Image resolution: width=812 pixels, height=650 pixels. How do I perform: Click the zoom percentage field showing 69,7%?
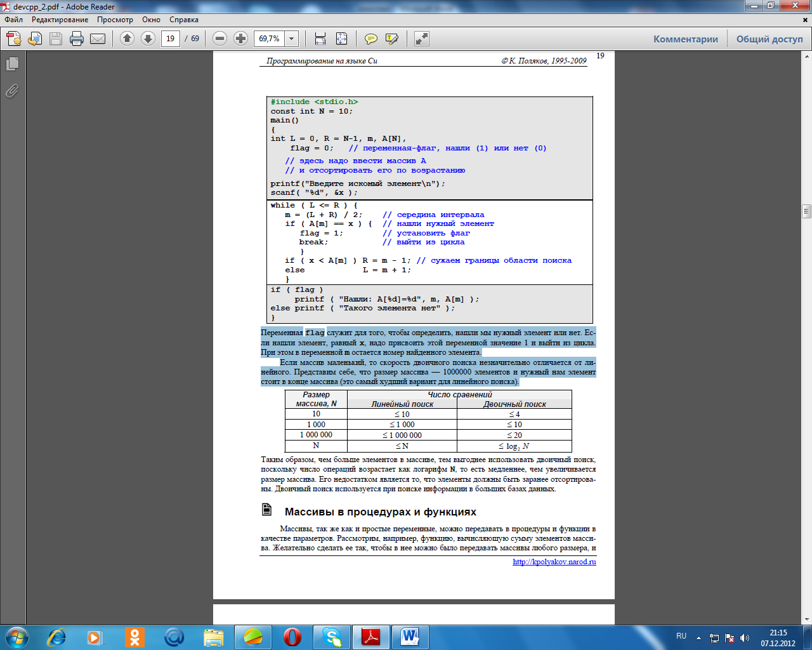pos(270,39)
